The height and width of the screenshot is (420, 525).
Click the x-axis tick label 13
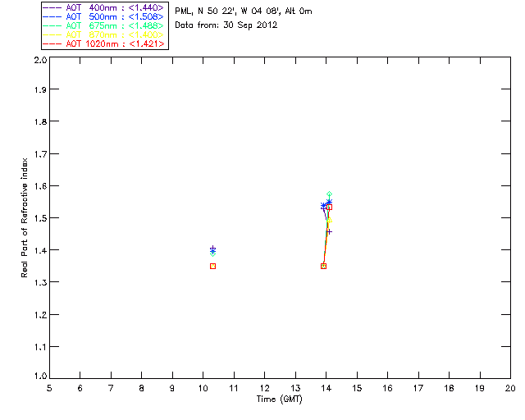tap(295, 388)
